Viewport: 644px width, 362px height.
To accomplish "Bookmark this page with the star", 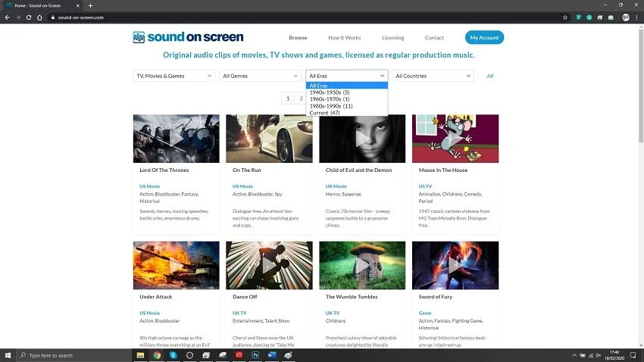I will [565, 17].
